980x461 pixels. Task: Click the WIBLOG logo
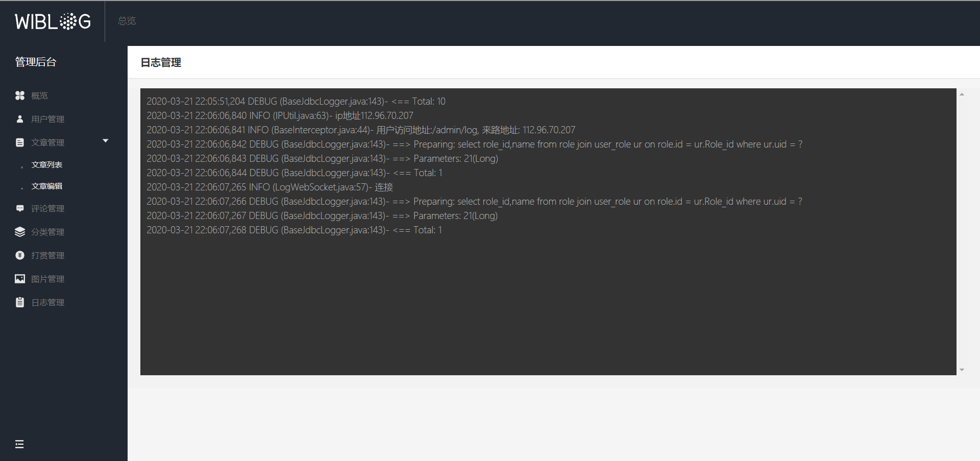pos(53,21)
